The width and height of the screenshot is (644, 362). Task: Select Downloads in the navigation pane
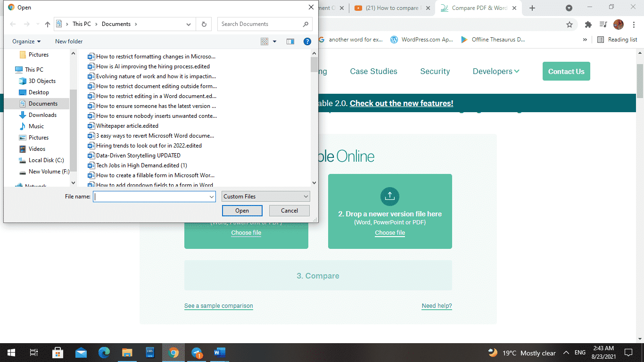point(42,115)
